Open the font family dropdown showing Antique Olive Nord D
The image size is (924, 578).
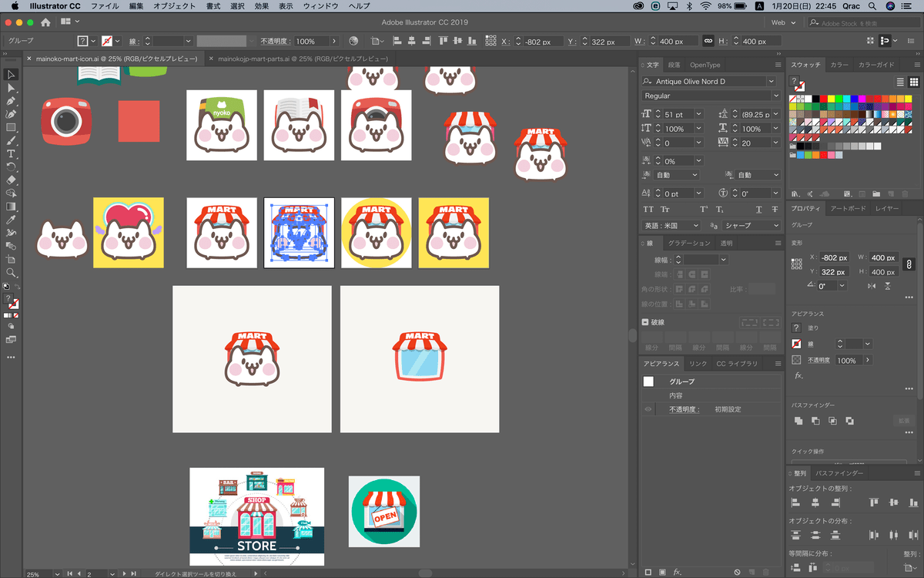tap(771, 82)
